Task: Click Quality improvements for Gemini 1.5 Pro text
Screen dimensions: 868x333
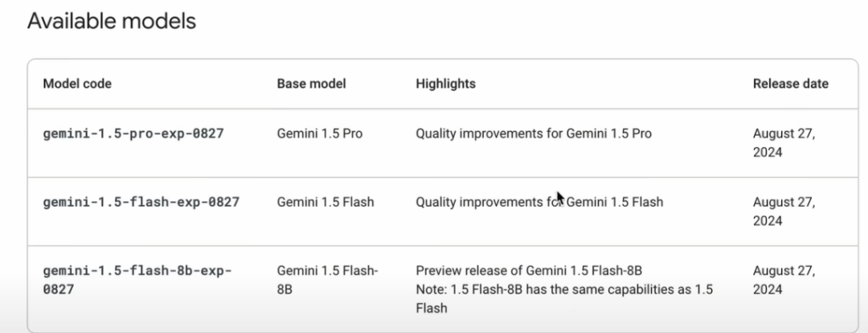Action: (534, 134)
